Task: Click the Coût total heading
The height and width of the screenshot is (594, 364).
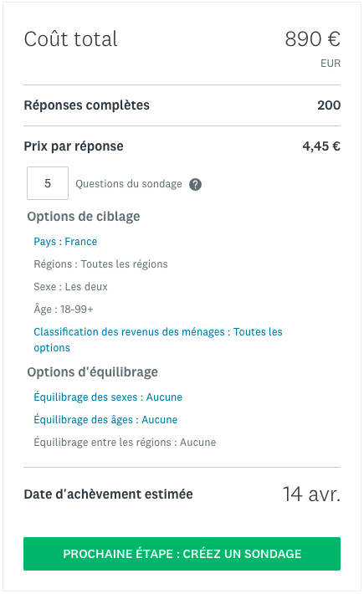Action: [71, 39]
